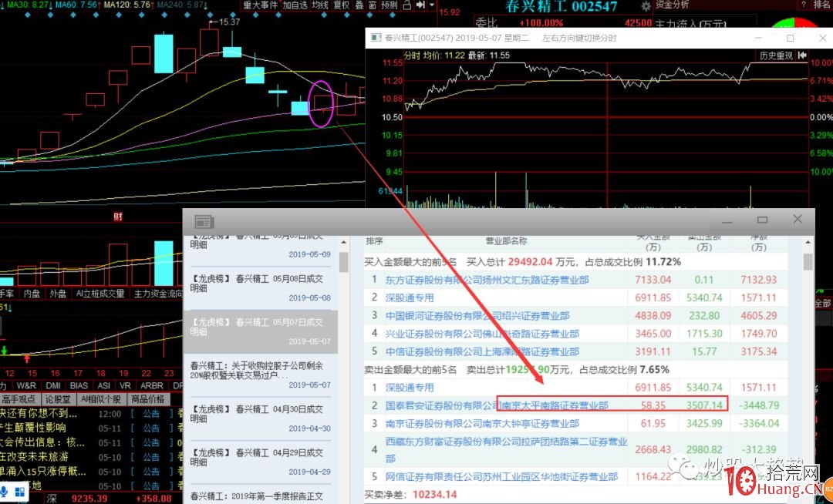Viewport: 833px width, 504px height.
Task: Click the 龙虎榜 table scrollbar thumb
Action: coord(808,262)
